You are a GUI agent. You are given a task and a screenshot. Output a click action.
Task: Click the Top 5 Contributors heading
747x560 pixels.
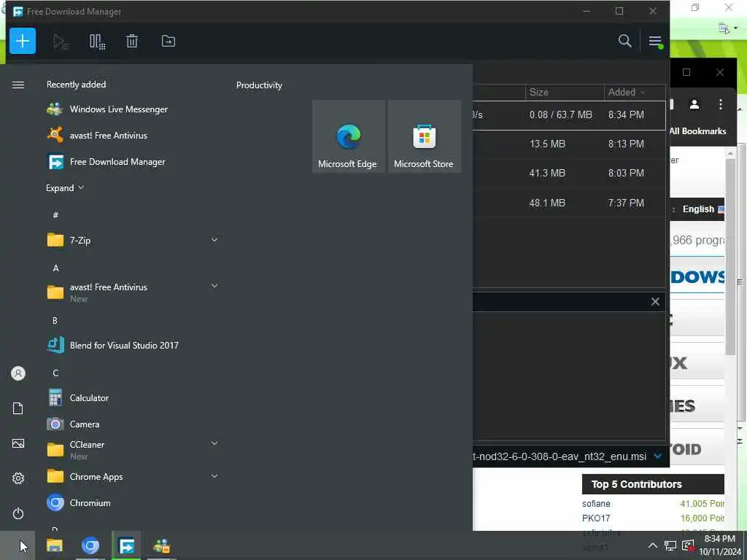[636, 484]
